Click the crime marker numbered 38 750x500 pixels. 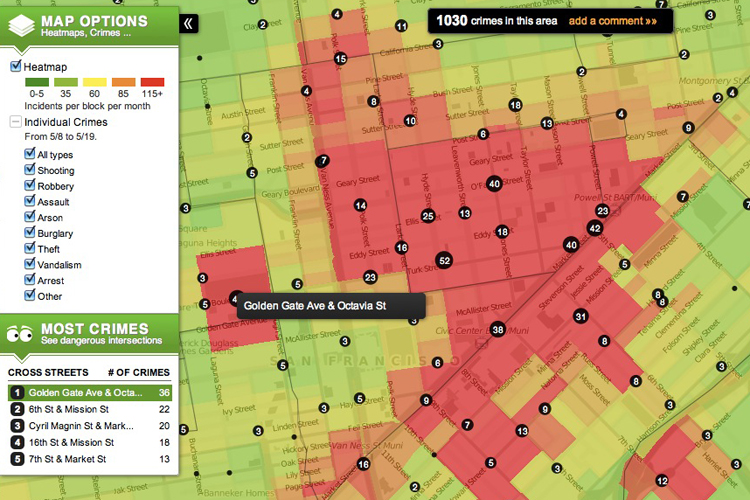[x=498, y=329]
